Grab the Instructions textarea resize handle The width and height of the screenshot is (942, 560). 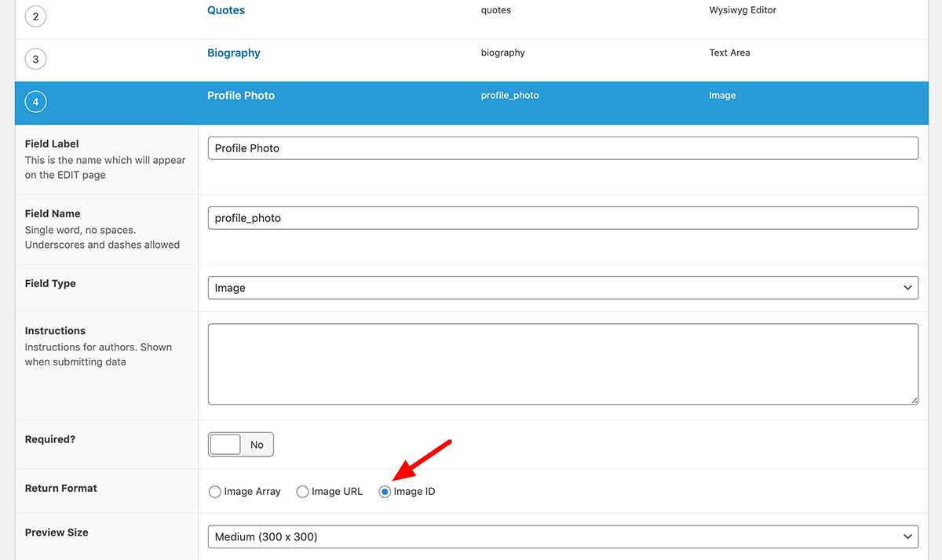click(914, 400)
